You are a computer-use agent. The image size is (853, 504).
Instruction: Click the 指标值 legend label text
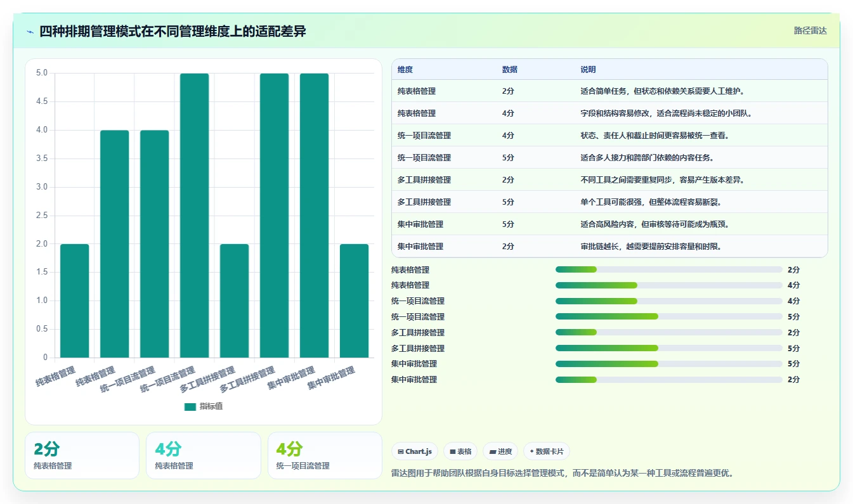tap(211, 406)
